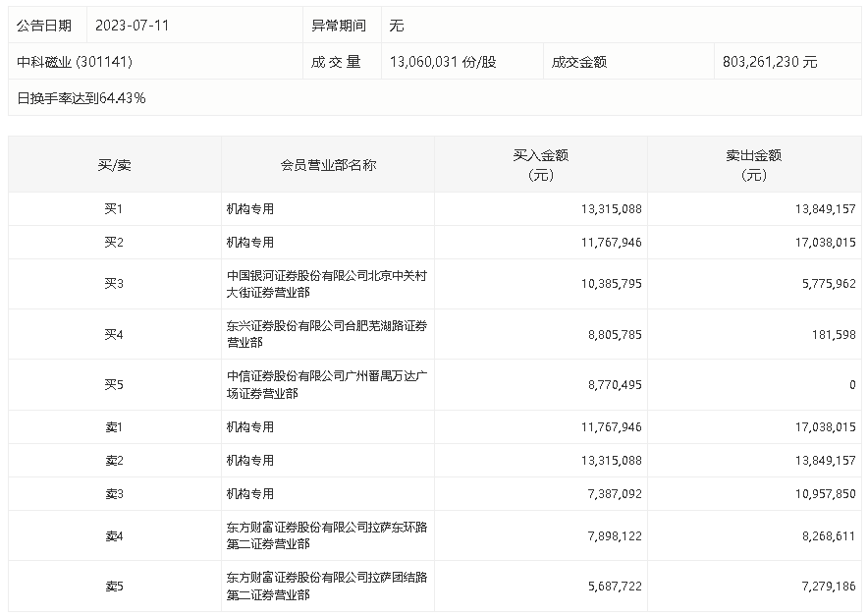Select the 卖2 row label
This screenshot has width=868, height=616.
click(x=114, y=461)
